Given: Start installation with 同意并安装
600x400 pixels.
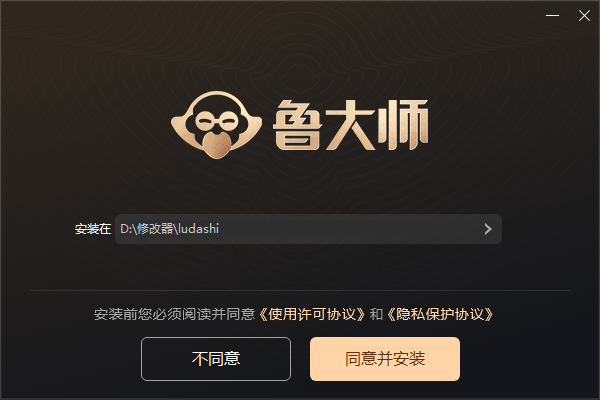Looking at the screenshot, I should point(385,359).
